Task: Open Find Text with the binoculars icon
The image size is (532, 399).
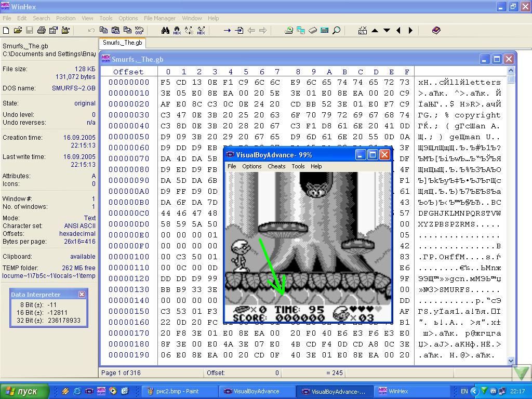Action: (165, 31)
